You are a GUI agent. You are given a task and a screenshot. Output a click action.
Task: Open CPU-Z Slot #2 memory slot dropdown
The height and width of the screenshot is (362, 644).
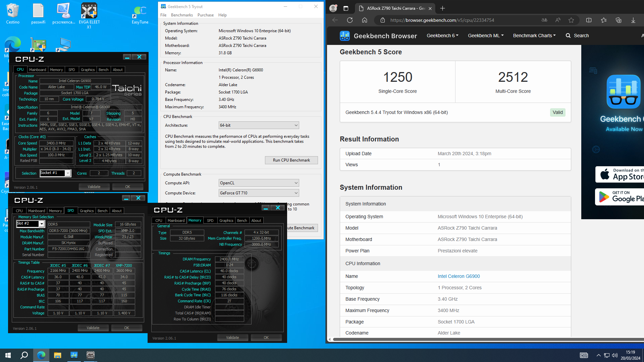[x=31, y=224]
